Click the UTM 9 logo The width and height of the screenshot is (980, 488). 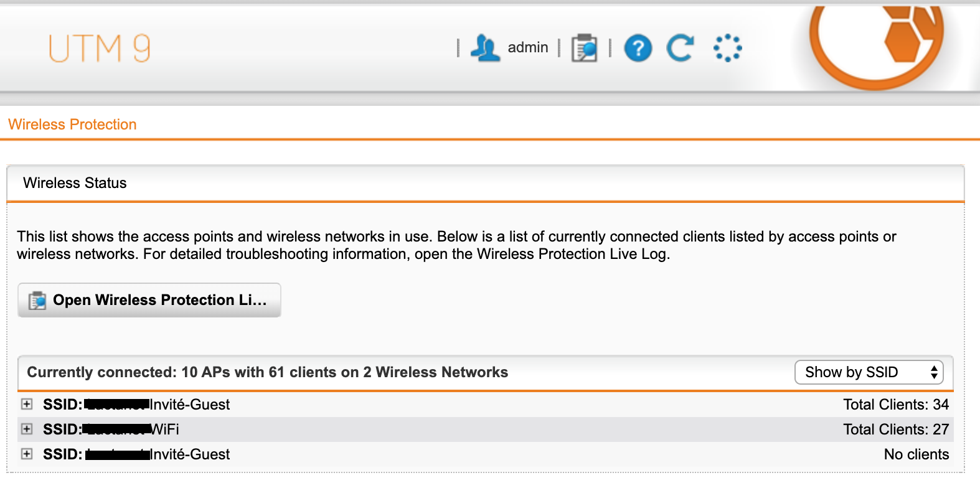[x=100, y=49]
